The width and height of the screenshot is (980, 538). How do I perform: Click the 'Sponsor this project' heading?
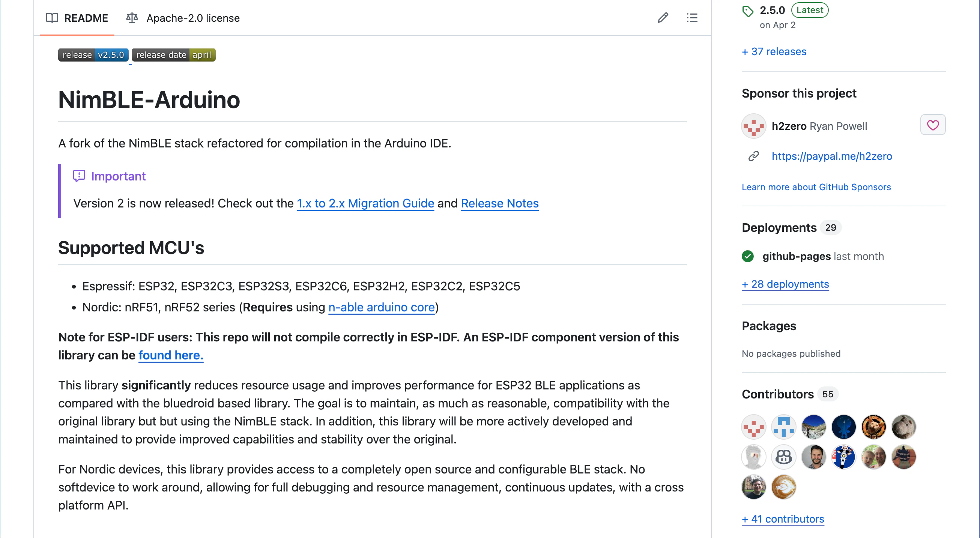pyautogui.click(x=799, y=93)
